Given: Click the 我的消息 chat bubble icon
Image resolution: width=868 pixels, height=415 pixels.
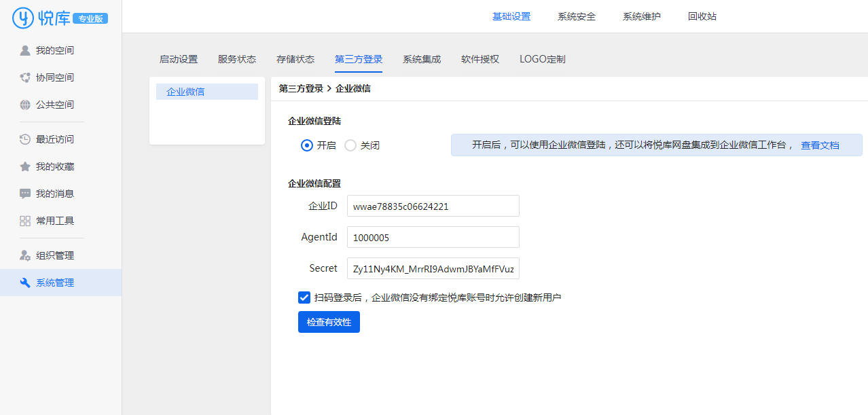Looking at the screenshot, I should tap(25, 194).
